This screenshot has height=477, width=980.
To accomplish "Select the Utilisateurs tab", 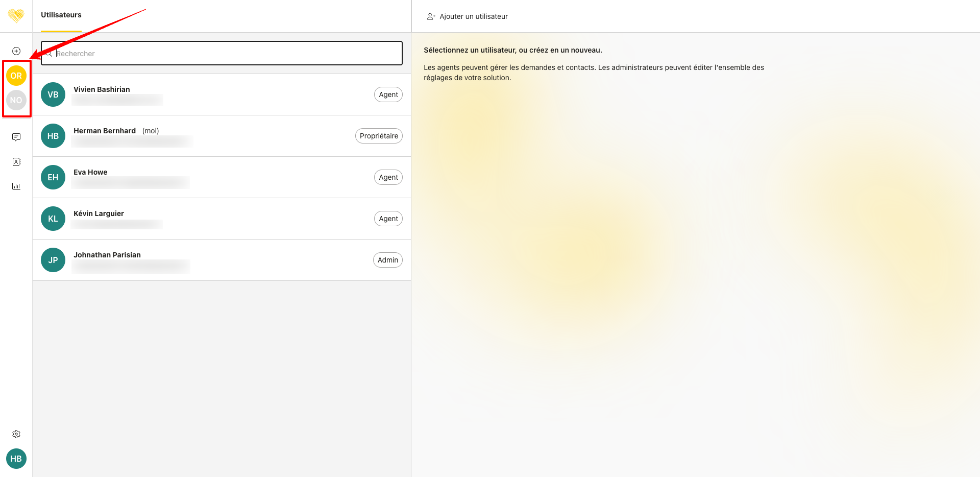I will click(61, 15).
